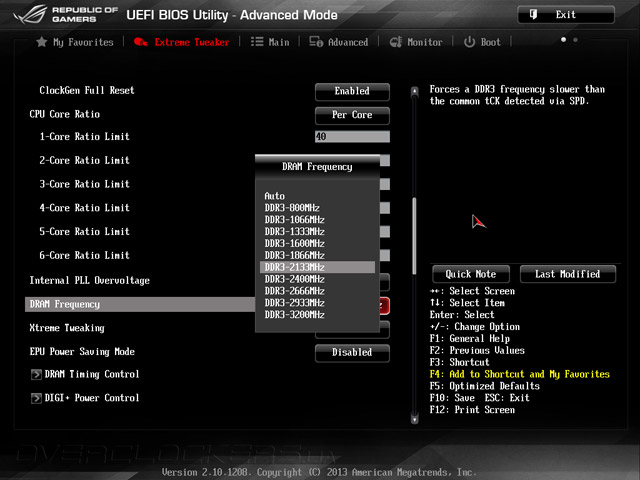Click the settings list scrollbar thumb
Image resolution: width=640 pixels, height=480 pixels.
[x=414, y=236]
